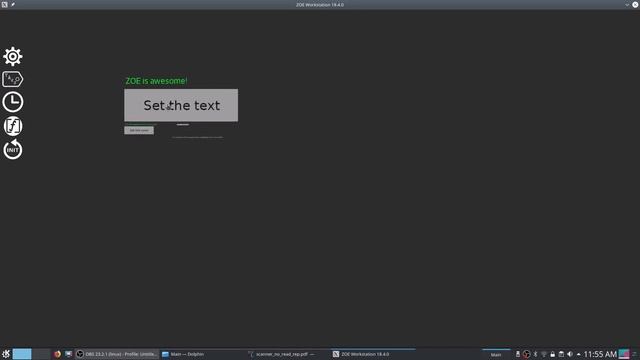The width and height of the screenshot is (640, 360).
Task: Open the function script icon
Action: [x=13, y=126]
